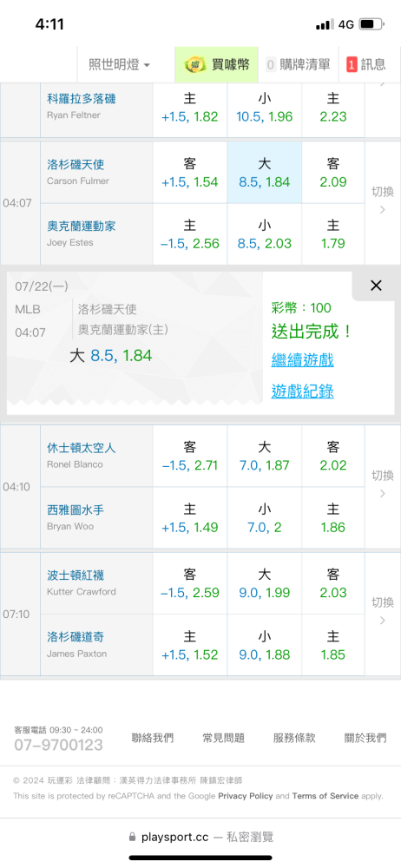Pick 客 +1.5, 1.54 Angels spread
This screenshot has width=401, height=868.
(190, 173)
